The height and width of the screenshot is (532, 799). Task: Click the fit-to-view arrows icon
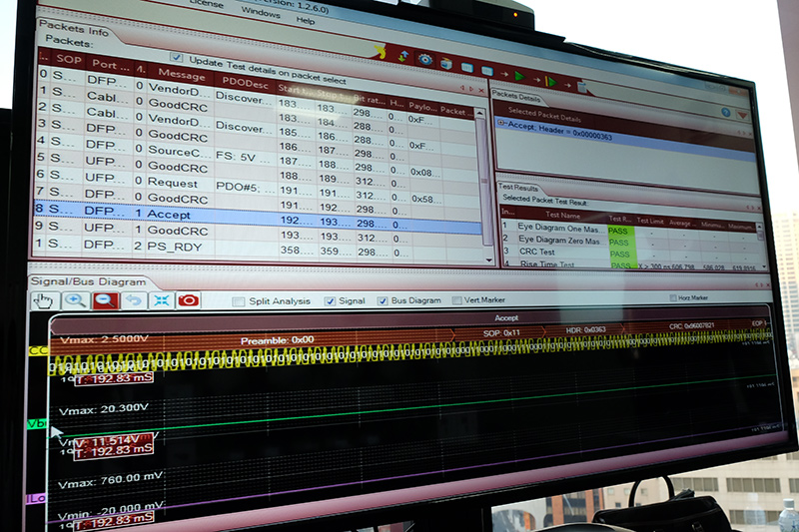(x=161, y=300)
